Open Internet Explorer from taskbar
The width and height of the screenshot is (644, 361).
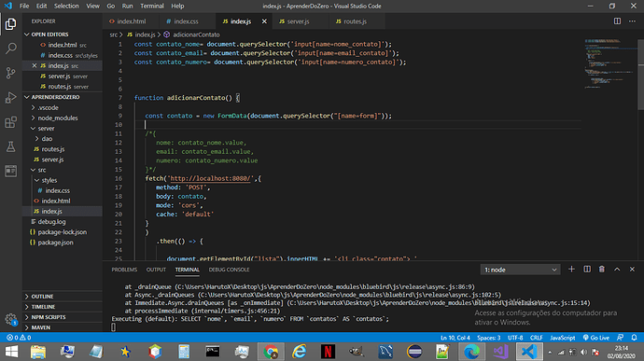tap(299, 352)
